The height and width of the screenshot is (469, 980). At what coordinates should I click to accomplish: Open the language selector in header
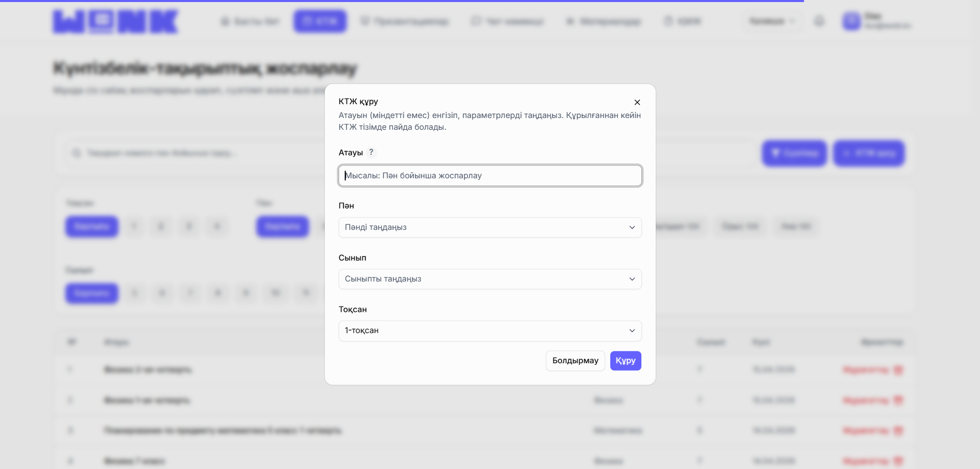pos(772,21)
